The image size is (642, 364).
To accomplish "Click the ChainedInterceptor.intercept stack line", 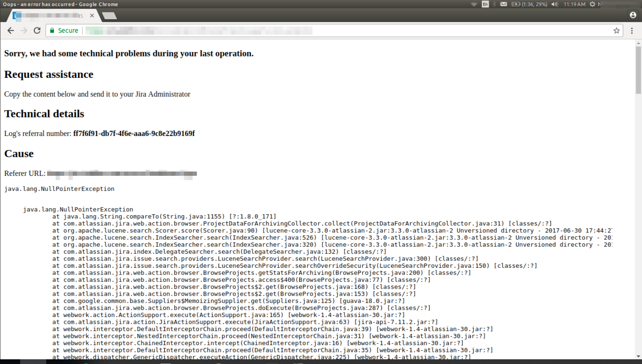I will pyautogui.click(x=258, y=343).
